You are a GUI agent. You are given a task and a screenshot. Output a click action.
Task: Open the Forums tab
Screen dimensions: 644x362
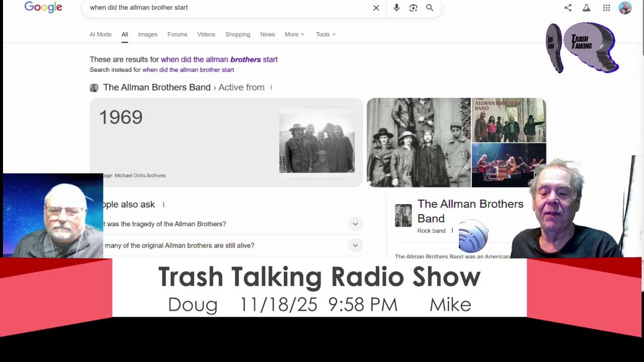coord(177,34)
